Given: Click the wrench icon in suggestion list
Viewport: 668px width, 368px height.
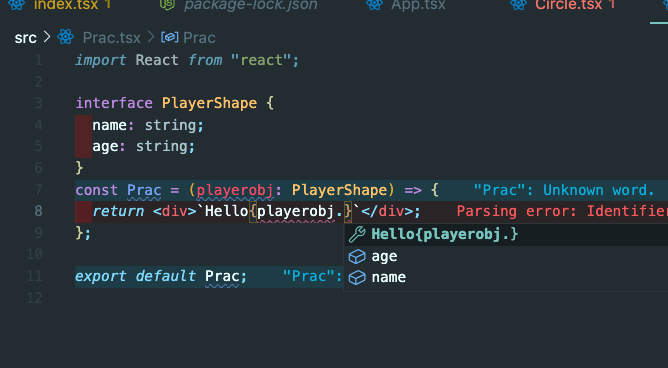Looking at the screenshot, I should (357, 234).
